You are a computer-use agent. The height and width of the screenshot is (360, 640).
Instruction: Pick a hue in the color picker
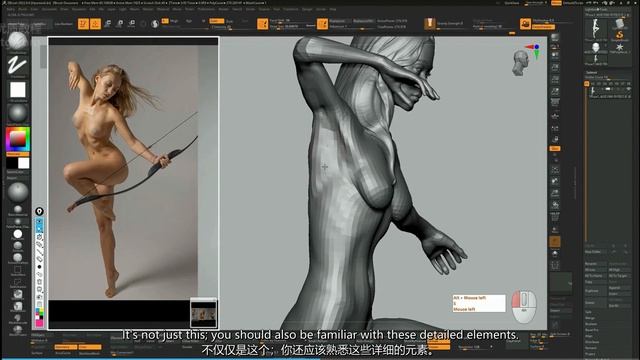click(18, 139)
